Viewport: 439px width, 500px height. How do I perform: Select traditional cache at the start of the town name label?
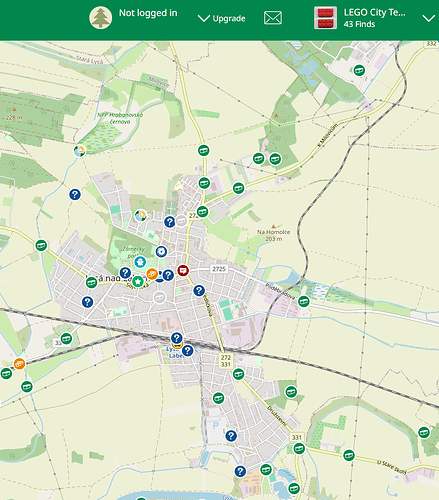[x=91, y=283]
